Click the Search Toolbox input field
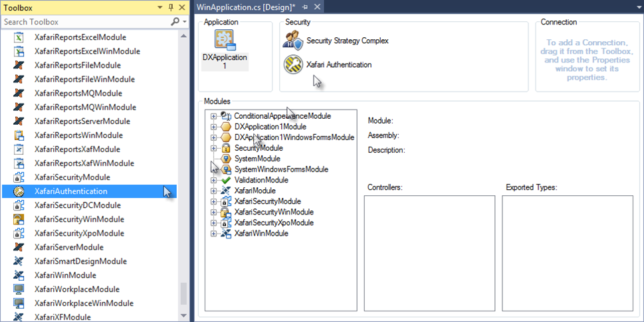Image resolution: width=644 pixels, height=322 pixels. pyautogui.click(x=86, y=22)
